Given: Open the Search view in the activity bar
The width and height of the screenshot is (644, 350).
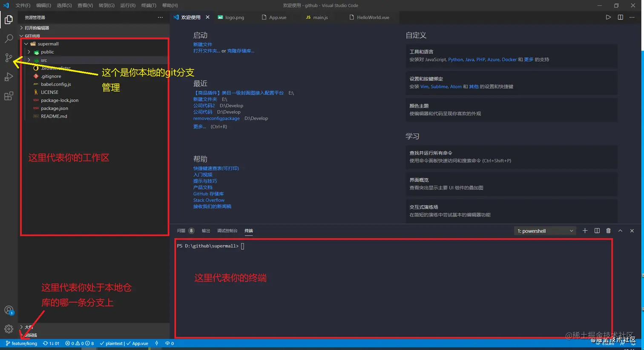Looking at the screenshot, I should pos(9,39).
